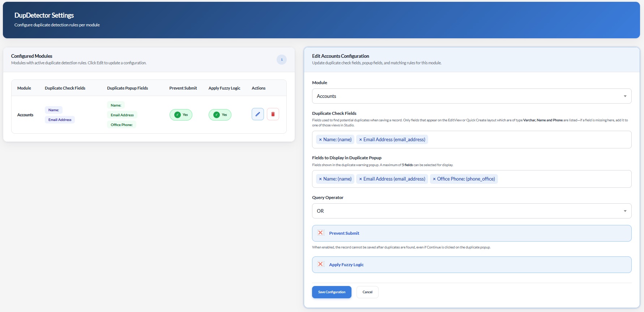Remove Email Address tag from Duplicate Check Fields
Screen dimensions: 644x312
[x=361, y=140]
